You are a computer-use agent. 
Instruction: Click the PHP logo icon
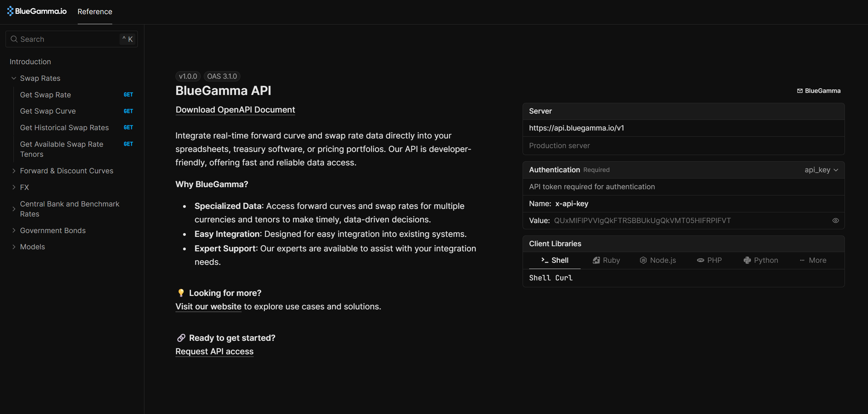click(x=700, y=260)
